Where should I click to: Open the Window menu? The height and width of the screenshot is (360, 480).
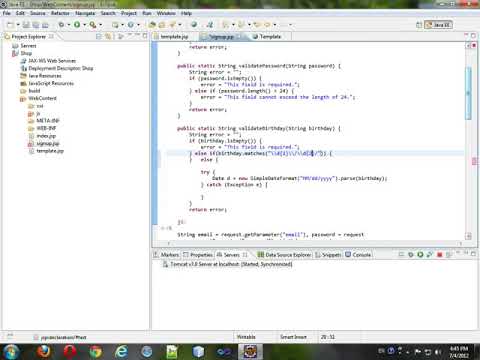pos(166,13)
